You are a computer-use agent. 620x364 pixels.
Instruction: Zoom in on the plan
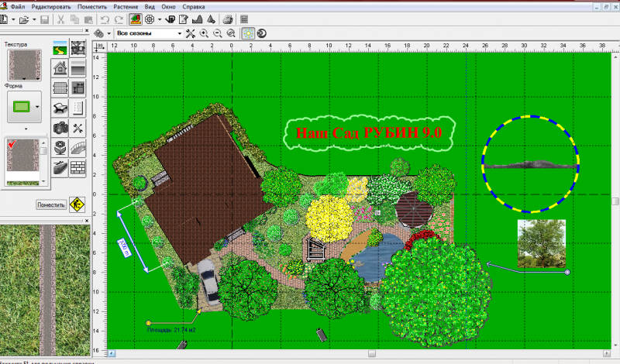pos(204,33)
